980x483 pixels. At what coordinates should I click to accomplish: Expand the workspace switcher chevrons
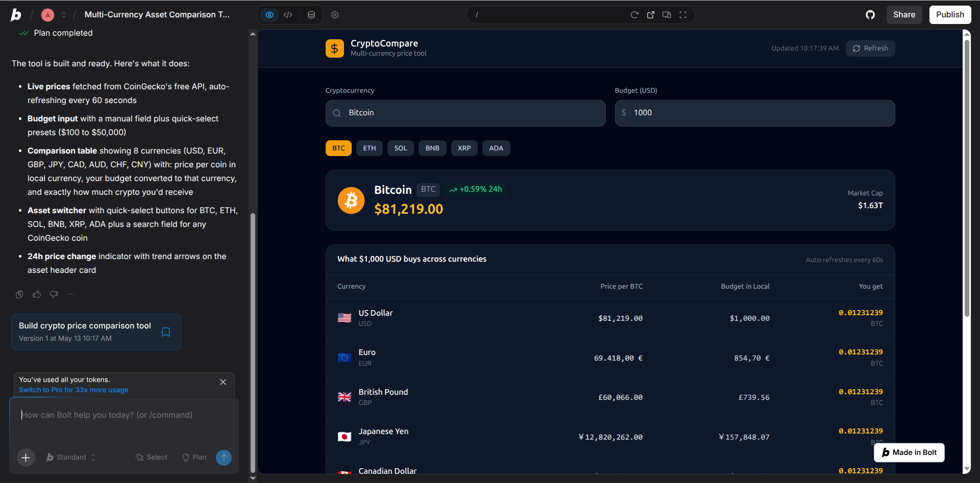coord(64,15)
